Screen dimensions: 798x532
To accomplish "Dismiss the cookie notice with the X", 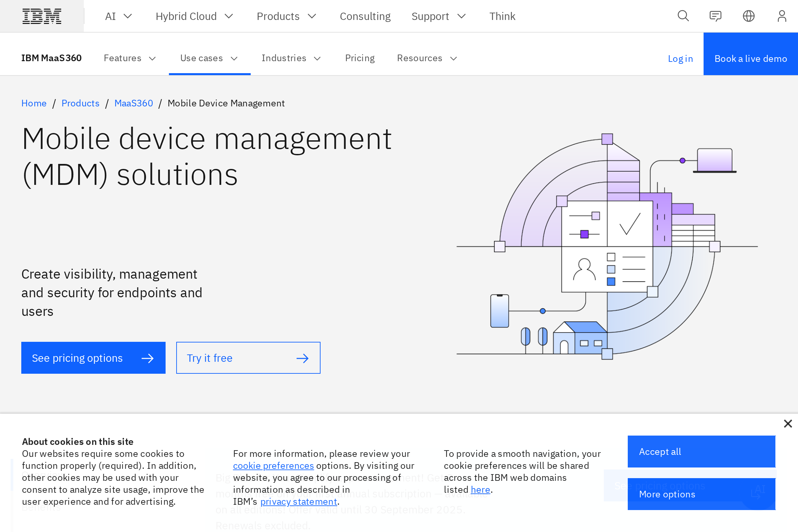I will 788,423.
